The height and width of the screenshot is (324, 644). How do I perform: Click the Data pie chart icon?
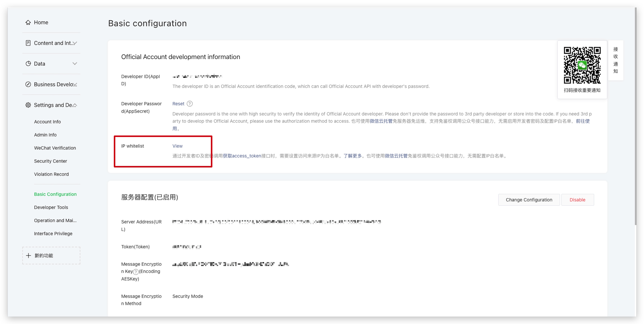click(28, 64)
